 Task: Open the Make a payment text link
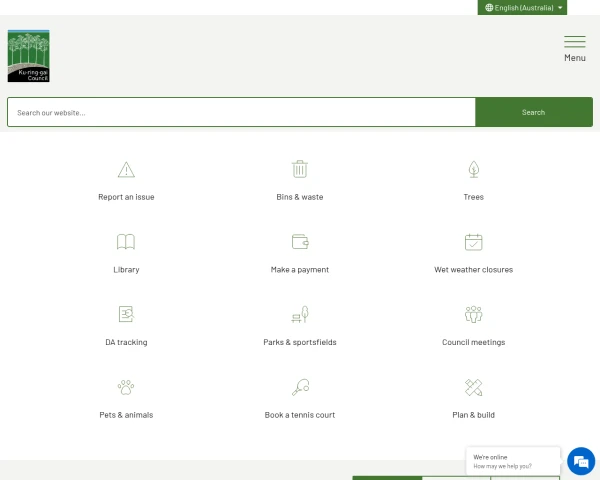tap(300, 270)
